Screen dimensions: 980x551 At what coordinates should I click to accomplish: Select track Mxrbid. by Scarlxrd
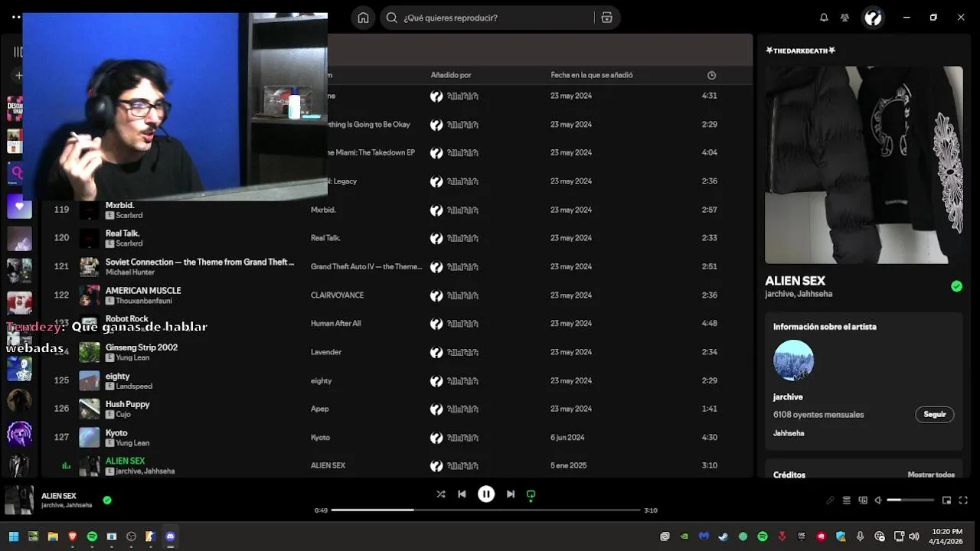click(x=398, y=210)
